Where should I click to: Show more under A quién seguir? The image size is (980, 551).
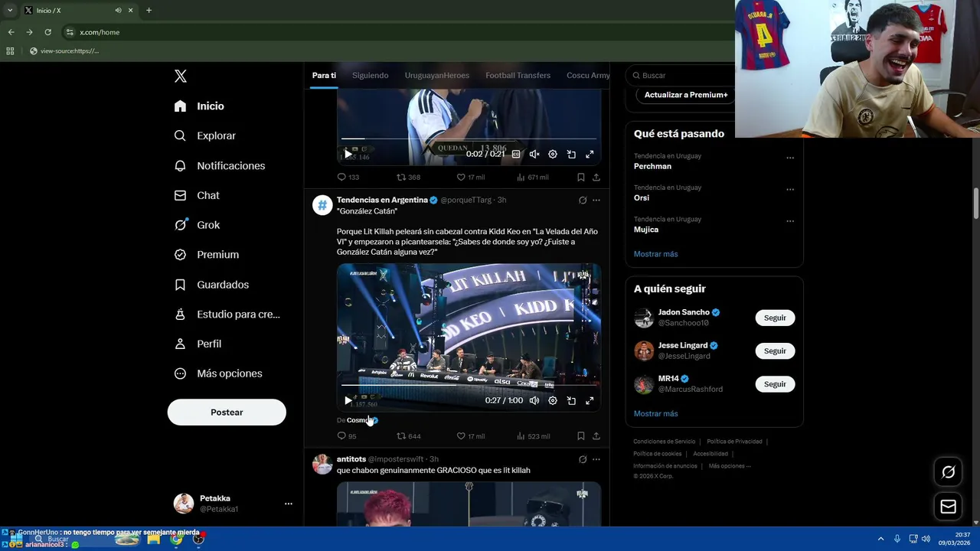pos(655,414)
